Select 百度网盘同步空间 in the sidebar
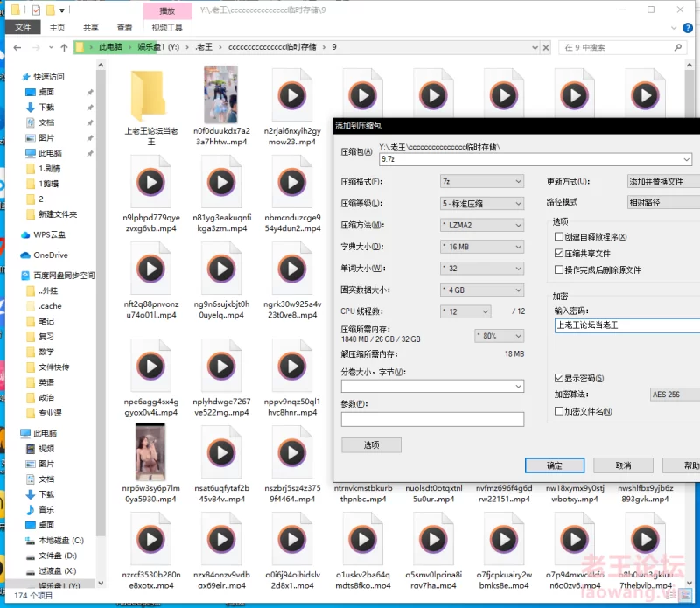This screenshot has width=700, height=608. pos(64,276)
